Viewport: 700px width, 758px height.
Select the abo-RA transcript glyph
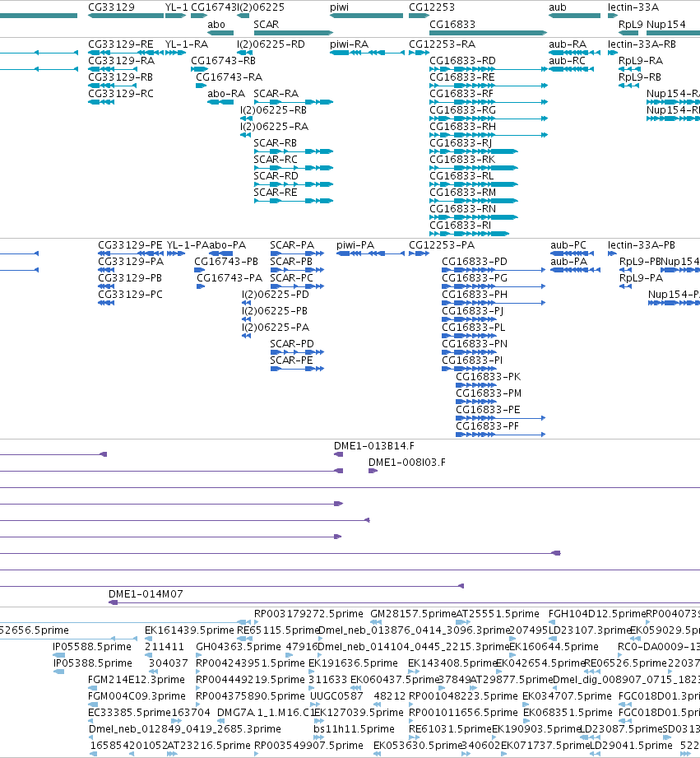point(220,102)
